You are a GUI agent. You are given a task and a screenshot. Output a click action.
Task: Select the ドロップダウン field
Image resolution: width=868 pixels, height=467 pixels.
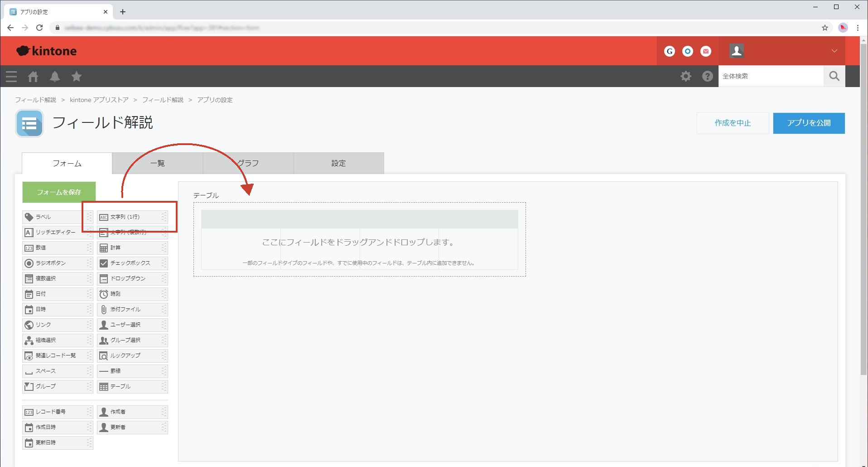tap(132, 278)
